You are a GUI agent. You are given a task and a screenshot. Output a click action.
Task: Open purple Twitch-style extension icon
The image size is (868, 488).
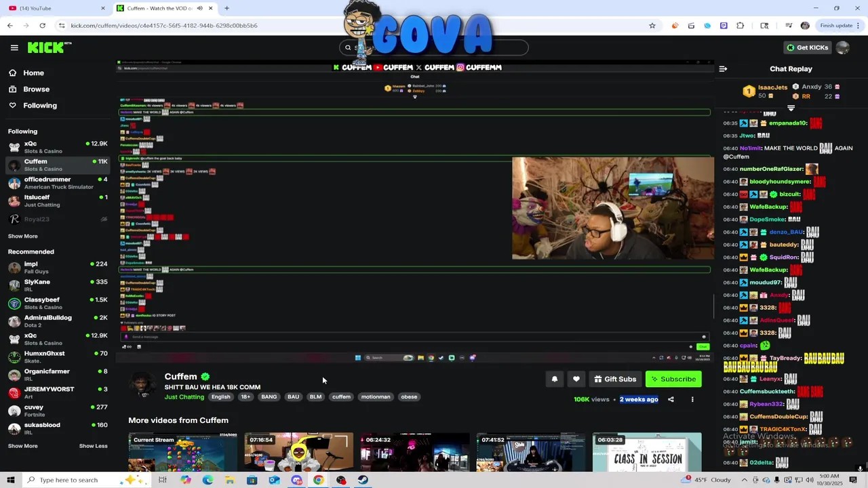click(724, 26)
